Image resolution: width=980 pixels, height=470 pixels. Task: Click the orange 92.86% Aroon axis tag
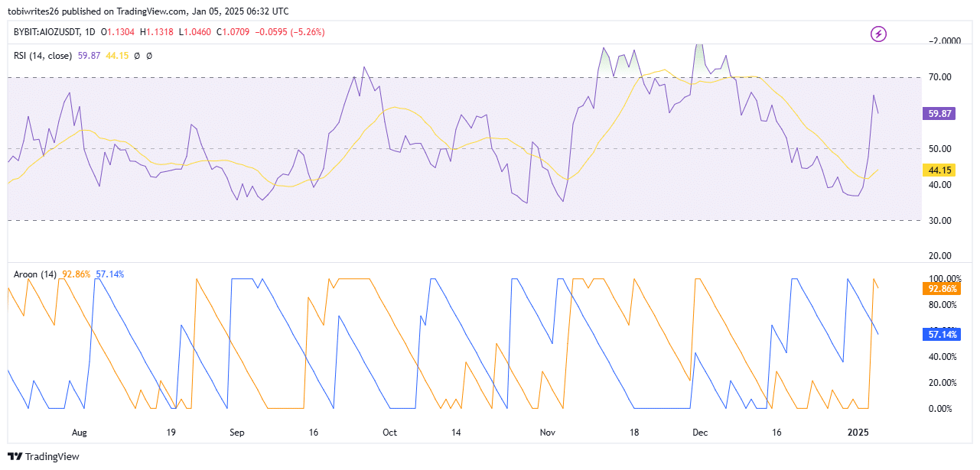943,289
